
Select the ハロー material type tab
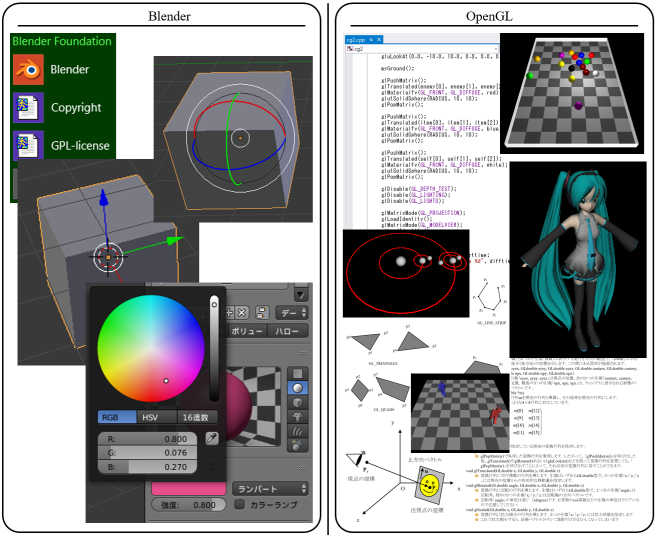click(x=287, y=331)
